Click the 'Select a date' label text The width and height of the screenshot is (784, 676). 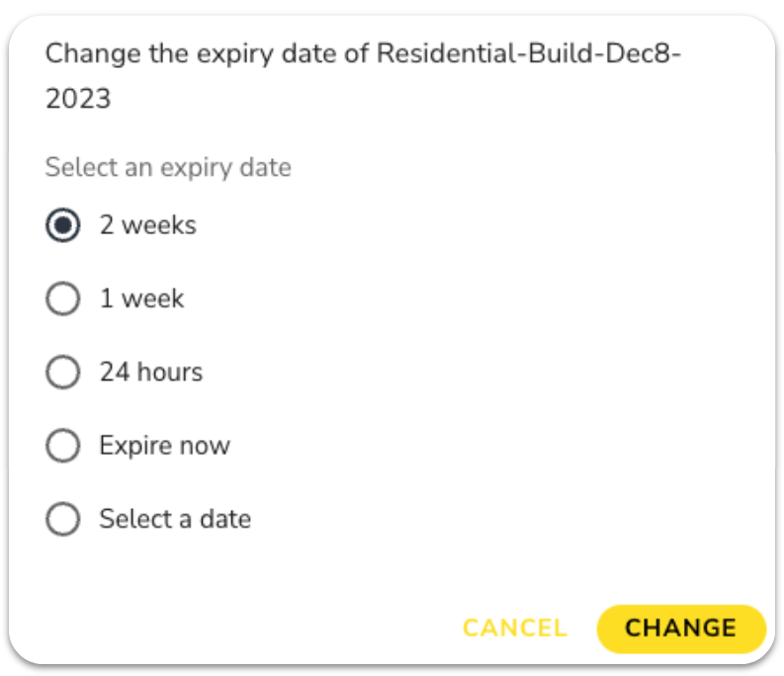(x=175, y=519)
